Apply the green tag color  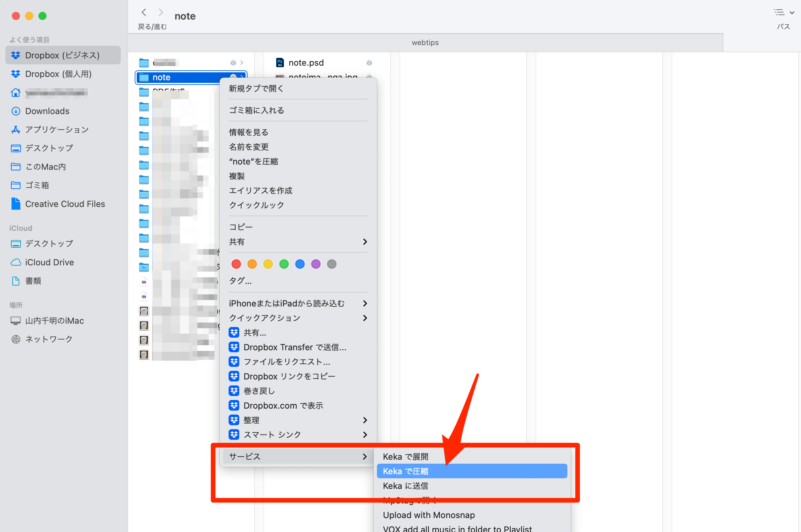click(284, 264)
